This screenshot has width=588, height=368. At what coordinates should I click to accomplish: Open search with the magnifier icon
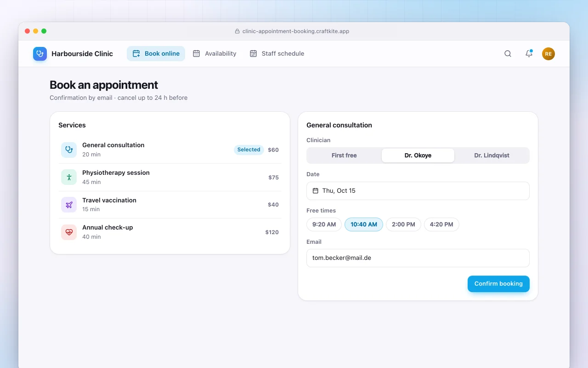(508, 54)
